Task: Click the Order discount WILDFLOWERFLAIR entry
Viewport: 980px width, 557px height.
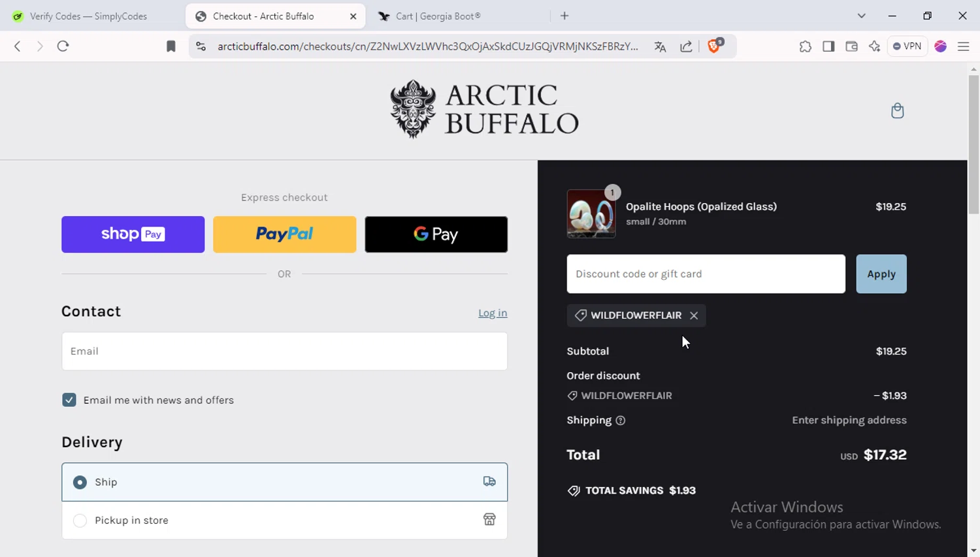Action: point(619,396)
